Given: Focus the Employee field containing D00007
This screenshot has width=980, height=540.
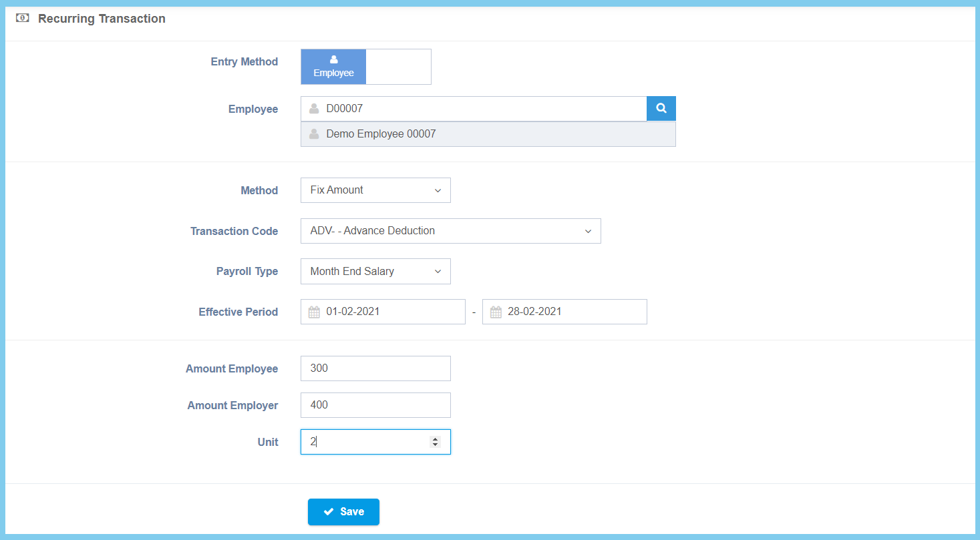Looking at the screenshot, I should pos(481,109).
